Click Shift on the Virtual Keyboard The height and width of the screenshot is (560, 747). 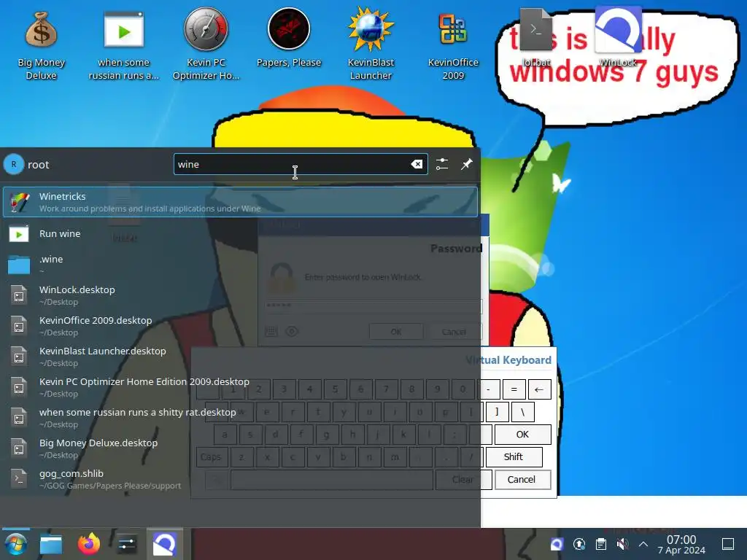click(514, 456)
